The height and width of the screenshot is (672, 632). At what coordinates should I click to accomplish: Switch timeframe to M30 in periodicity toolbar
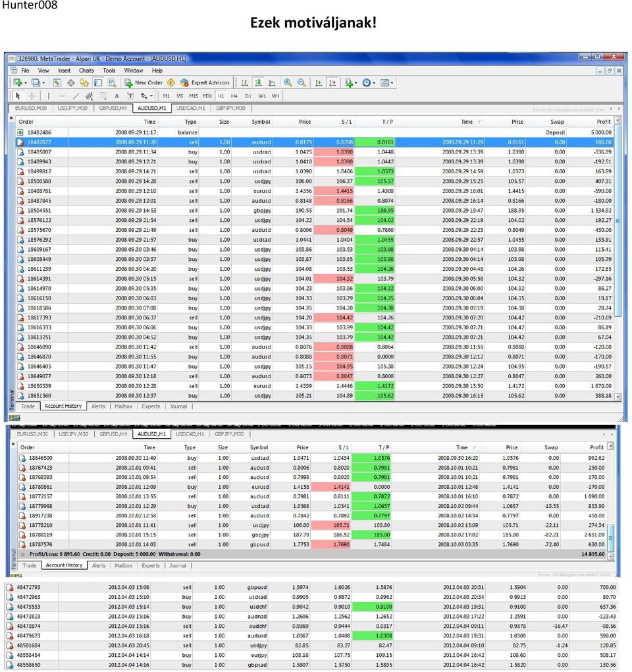[x=207, y=96]
